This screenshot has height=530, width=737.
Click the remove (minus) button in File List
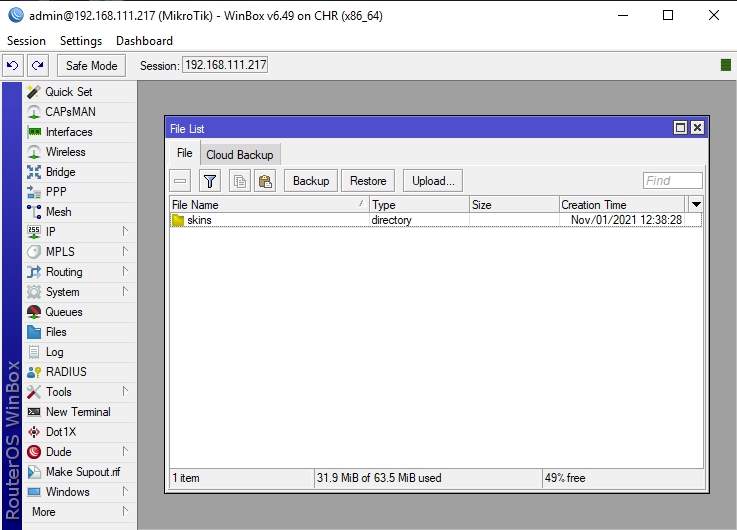pyautogui.click(x=180, y=181)
